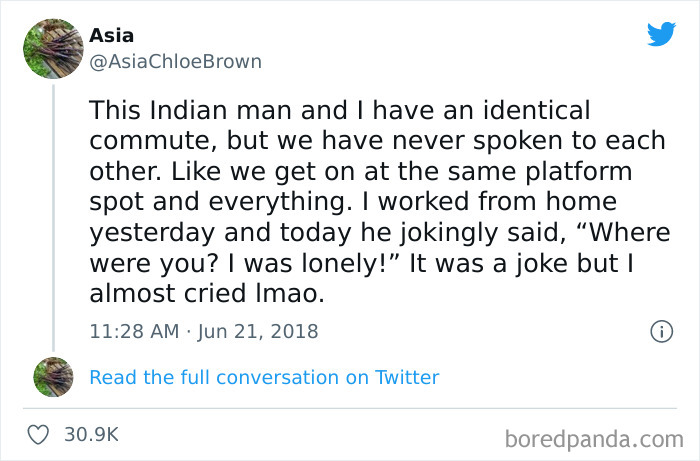Visit the @AsiaChloeBrown handle
Screen dimensions: 700x461
point(175,61)
